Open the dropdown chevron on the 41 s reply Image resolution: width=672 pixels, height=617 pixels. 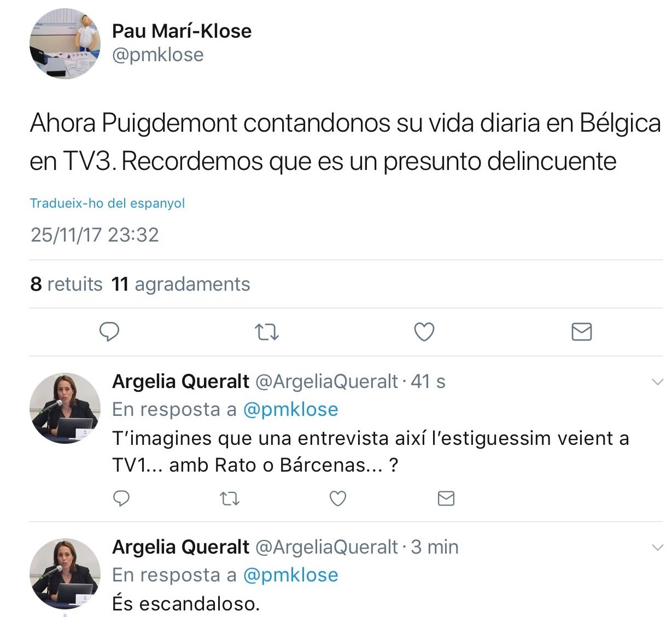pyautogui.click(x=658, y=382)
